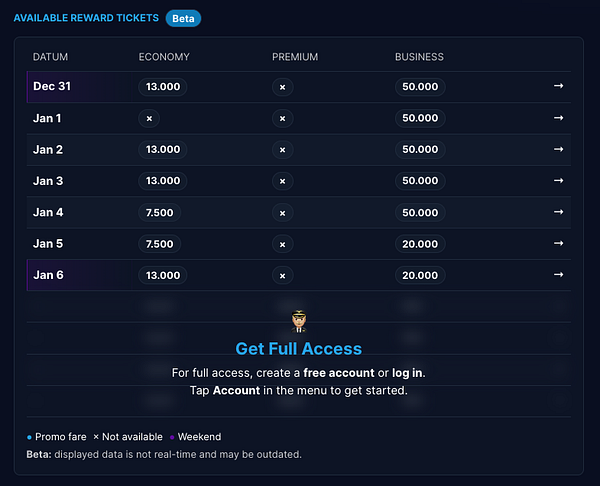Viewport: 600px width, 486px height.
Task: Click the arrow on the Dec 31 row
Action: (558, 87)
